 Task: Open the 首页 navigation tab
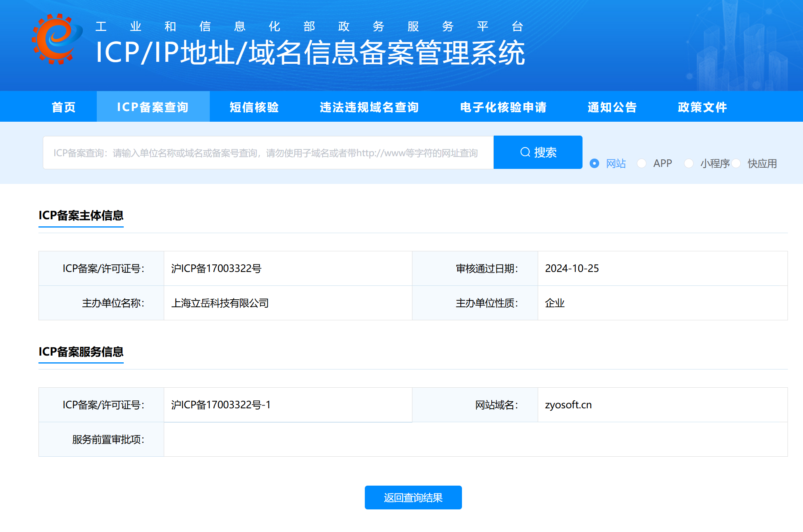pyautogui.click(x=63, y=107)
